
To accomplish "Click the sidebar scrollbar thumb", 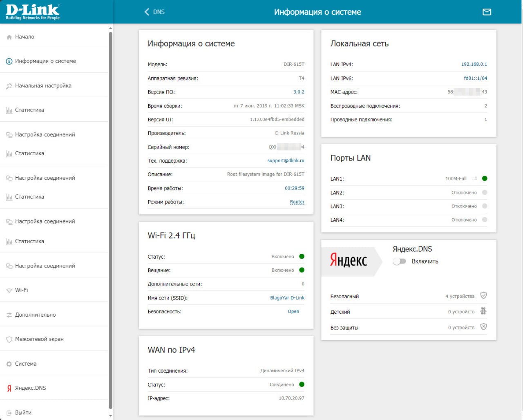I will pos(110,221).
